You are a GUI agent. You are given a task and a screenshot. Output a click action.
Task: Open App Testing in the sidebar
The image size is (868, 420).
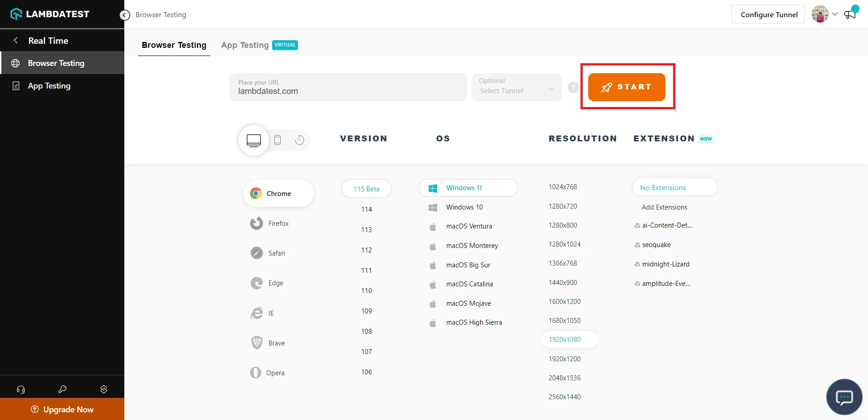62,85
